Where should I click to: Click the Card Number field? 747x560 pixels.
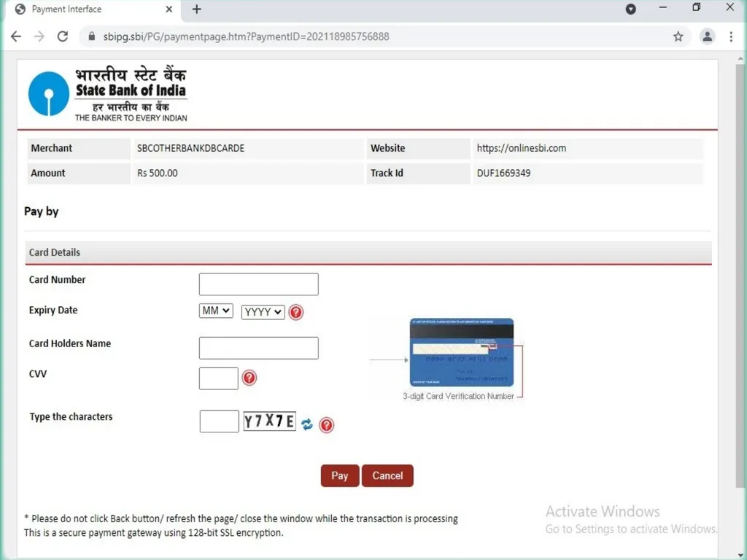259,284
